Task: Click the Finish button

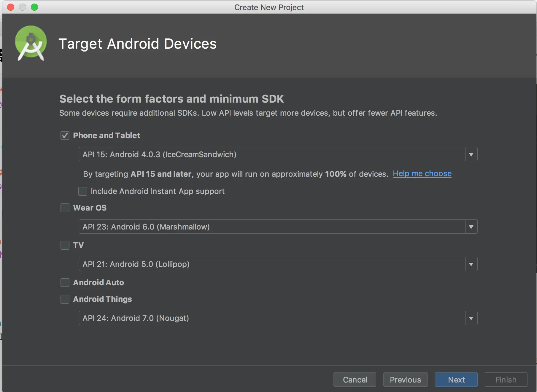Action: pos(506,380)
